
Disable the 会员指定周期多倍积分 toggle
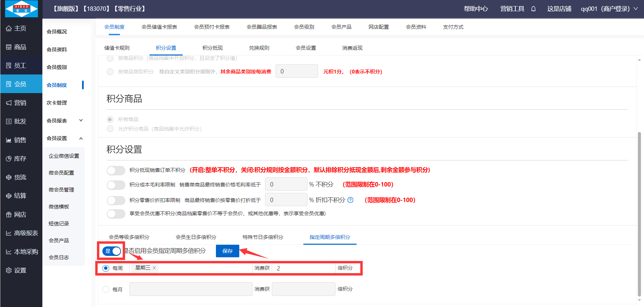tap(112, 251)
